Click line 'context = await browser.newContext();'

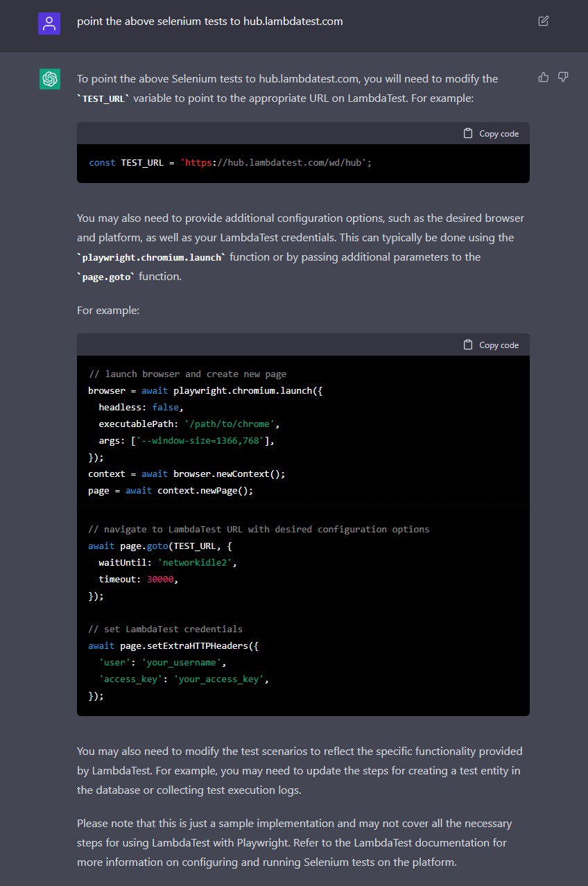(x=187, y=474)
